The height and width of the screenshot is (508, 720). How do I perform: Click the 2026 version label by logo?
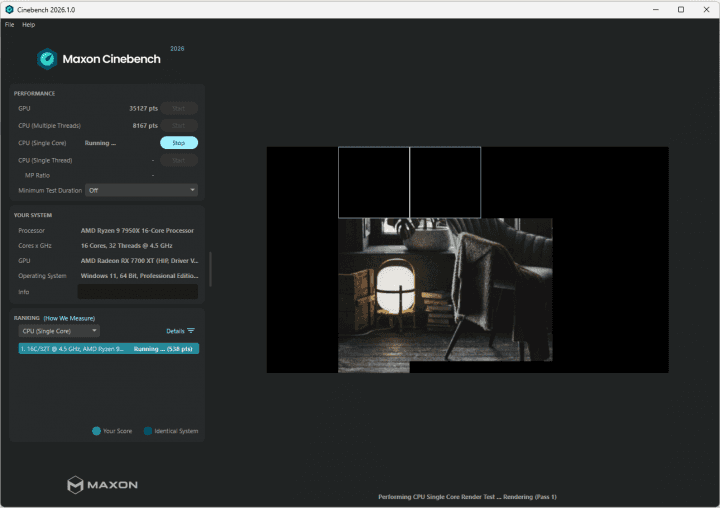point(177,48)
